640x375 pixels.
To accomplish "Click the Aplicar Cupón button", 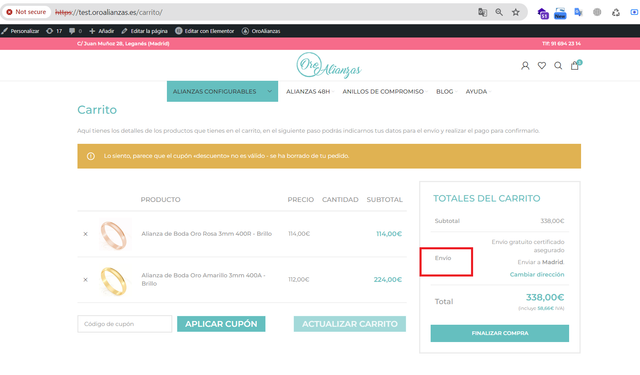I will 221,324.
